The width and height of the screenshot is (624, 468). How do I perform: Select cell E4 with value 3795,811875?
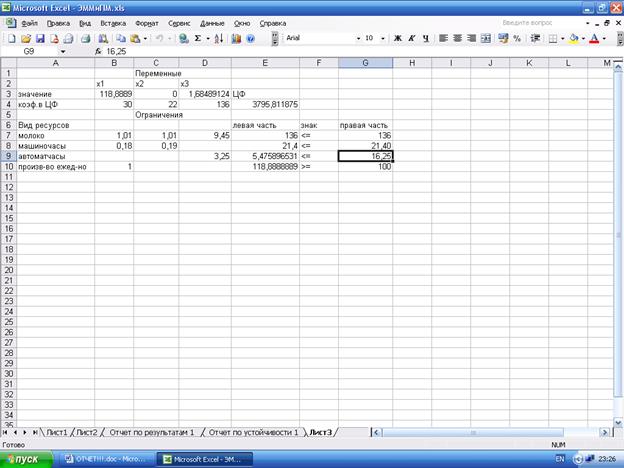click(264, 104)
